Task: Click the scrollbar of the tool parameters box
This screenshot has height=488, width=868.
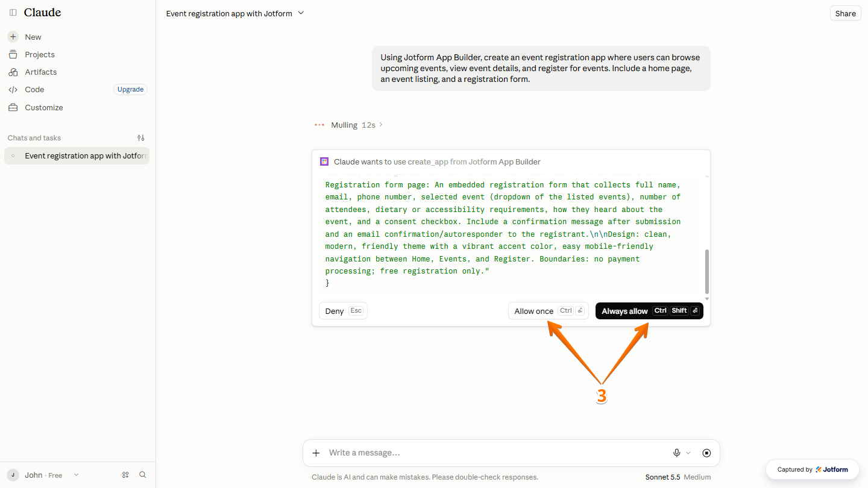Action: 706,272
